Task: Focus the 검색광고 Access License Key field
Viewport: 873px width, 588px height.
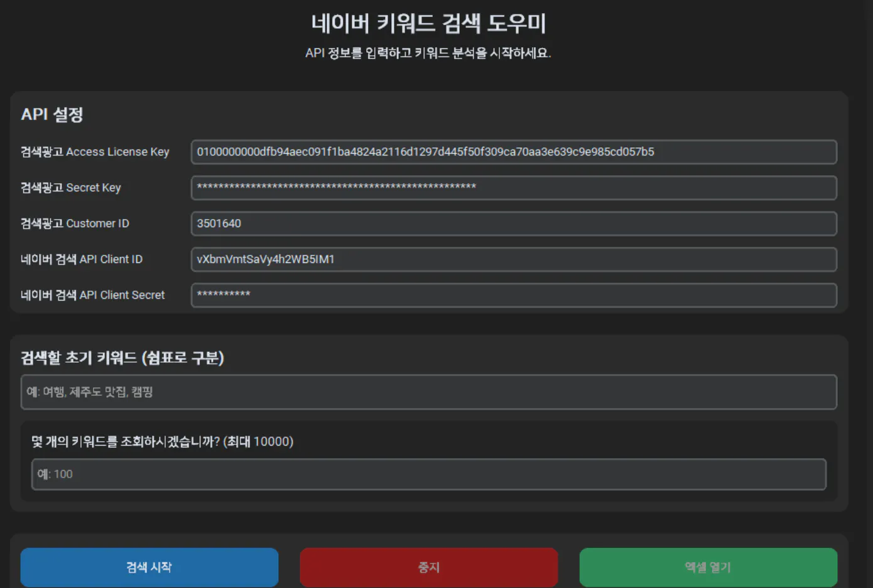Action: [514, 152]
